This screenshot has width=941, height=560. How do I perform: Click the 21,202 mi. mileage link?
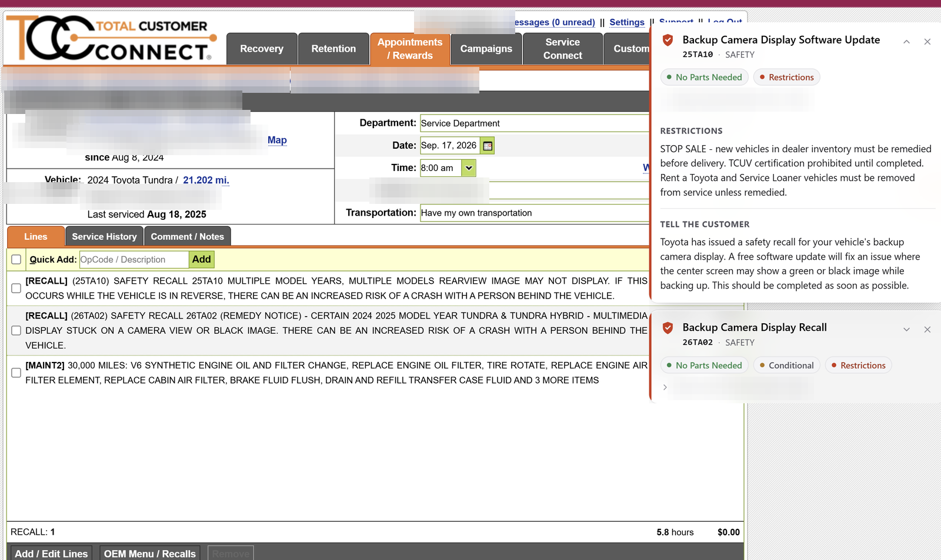206,180
